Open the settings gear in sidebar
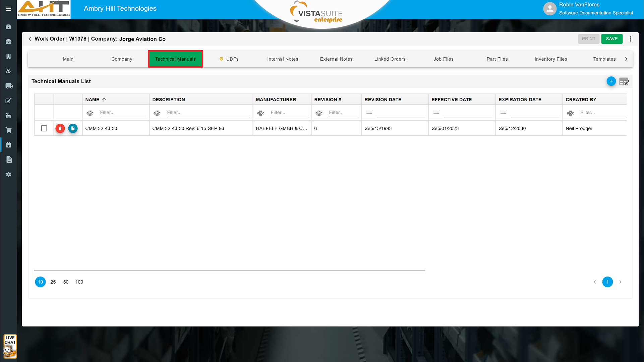 click(9, 174)
